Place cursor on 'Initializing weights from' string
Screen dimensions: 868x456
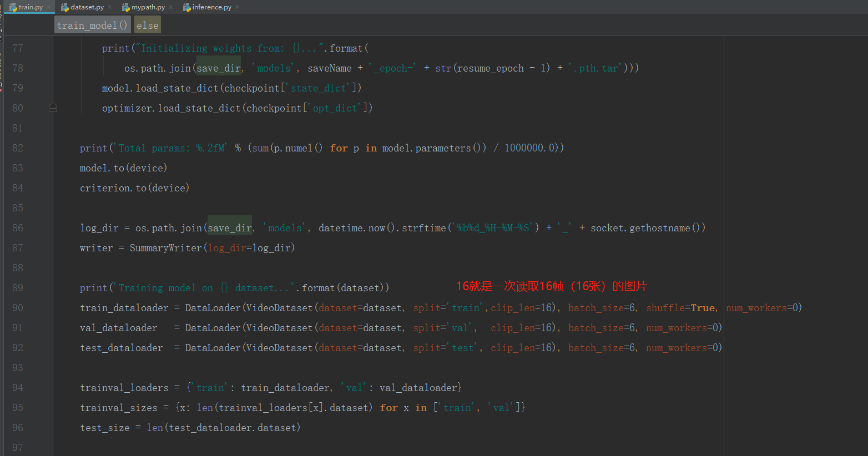pyautogui.click(x=212, y=48)
